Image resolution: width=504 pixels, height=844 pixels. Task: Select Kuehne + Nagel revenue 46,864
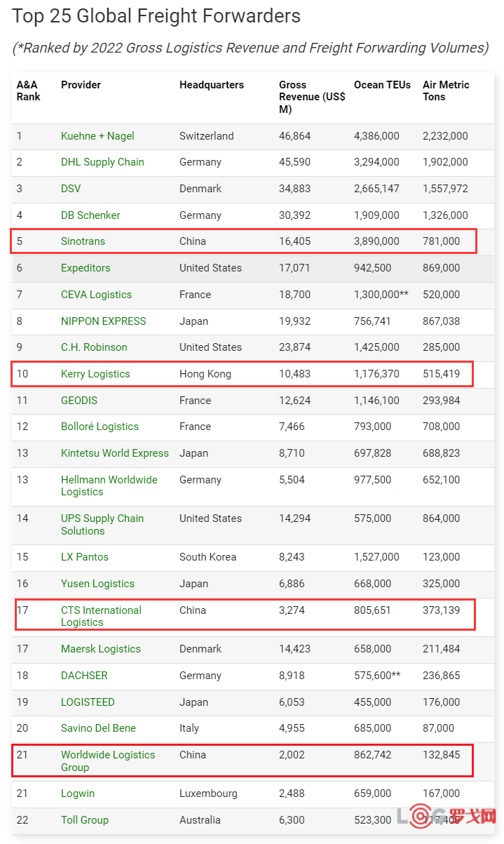pos(294,136)
